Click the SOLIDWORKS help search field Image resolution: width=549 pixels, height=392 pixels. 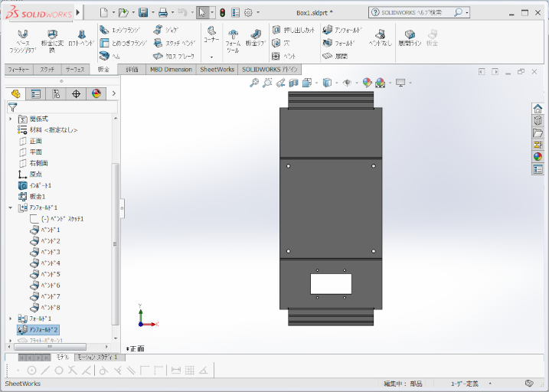(x=413, y=13)
